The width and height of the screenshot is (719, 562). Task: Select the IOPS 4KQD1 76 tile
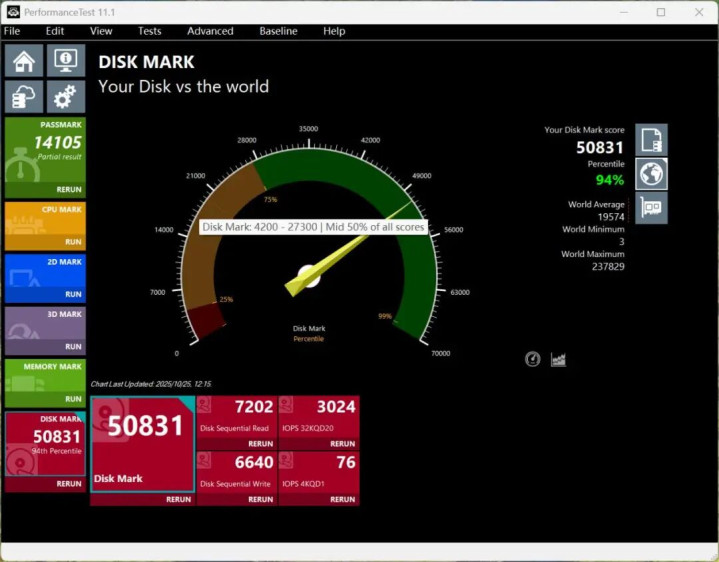(319, 473)
